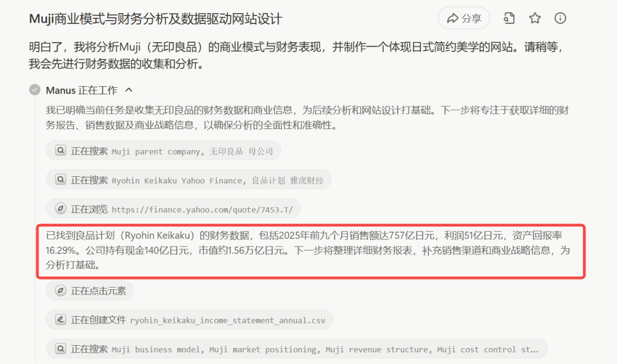617x364 pixels.
Task: Open the Ryohin Keikaku Yahoo Finance search step
Action: point(189,180)
